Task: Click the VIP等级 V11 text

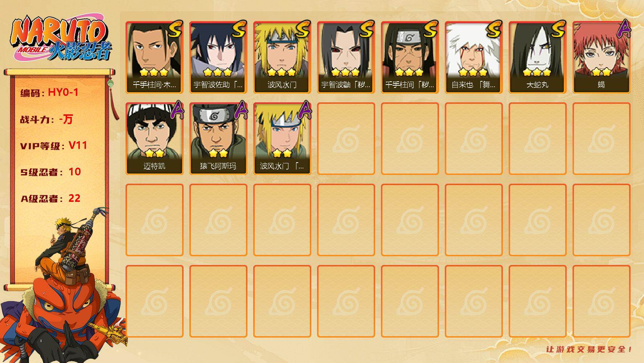Action: [54, 146]
